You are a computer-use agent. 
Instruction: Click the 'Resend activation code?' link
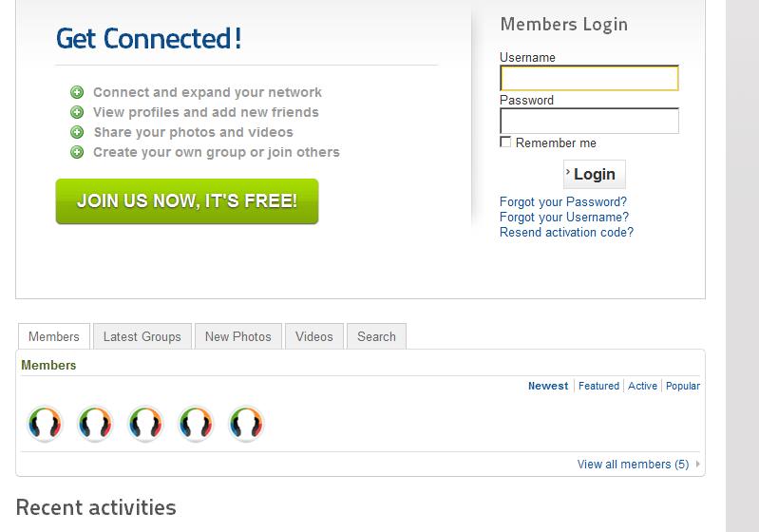click(566, 233)
